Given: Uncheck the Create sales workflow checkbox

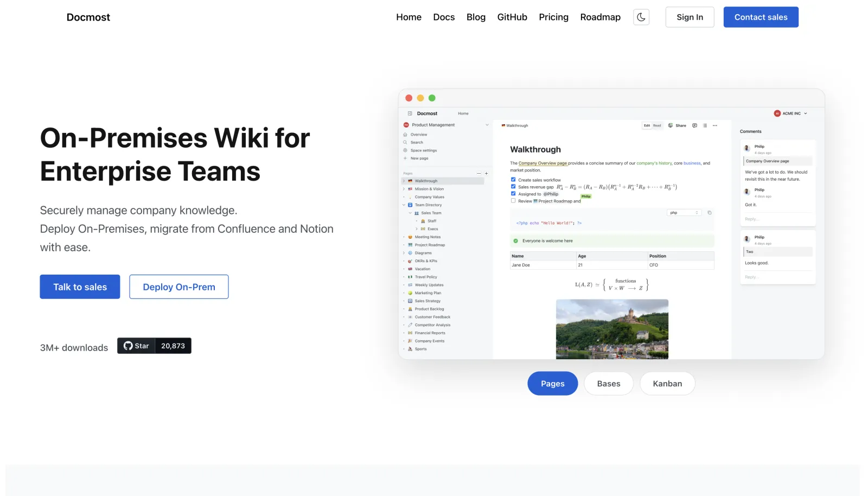Looking at the screenshot, I should [513, 180].
